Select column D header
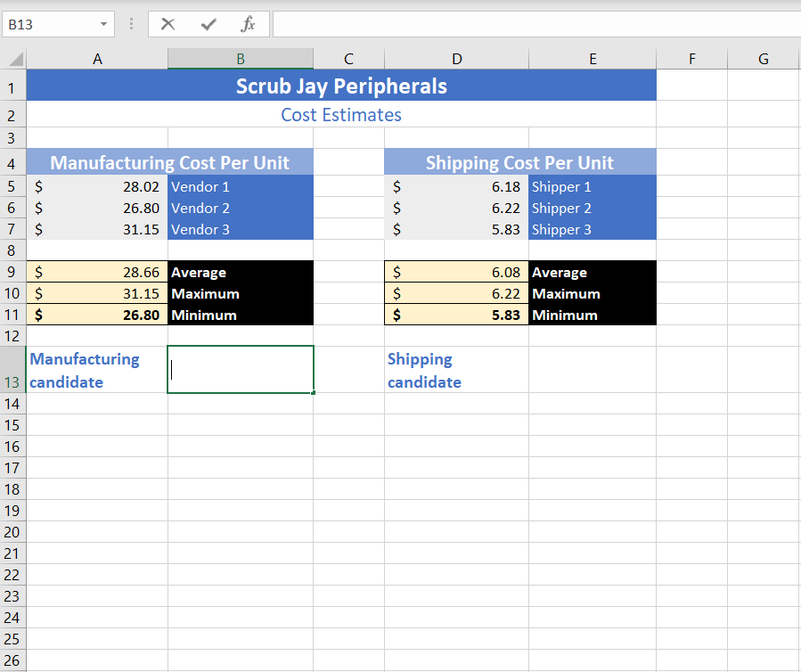 pyautogui.click(x=457, y=59)
